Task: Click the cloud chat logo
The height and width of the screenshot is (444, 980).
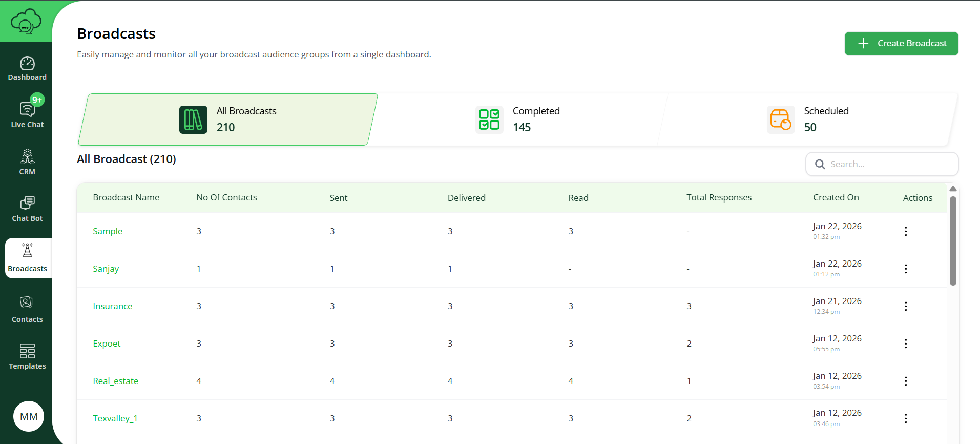Action: (x=26, y=22)
